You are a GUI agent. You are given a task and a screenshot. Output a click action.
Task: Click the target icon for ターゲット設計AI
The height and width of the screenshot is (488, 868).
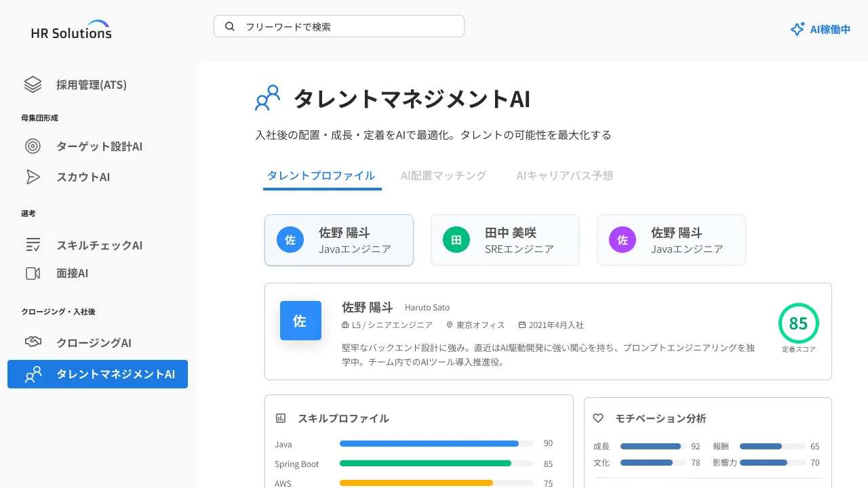[x=33, y=146]
